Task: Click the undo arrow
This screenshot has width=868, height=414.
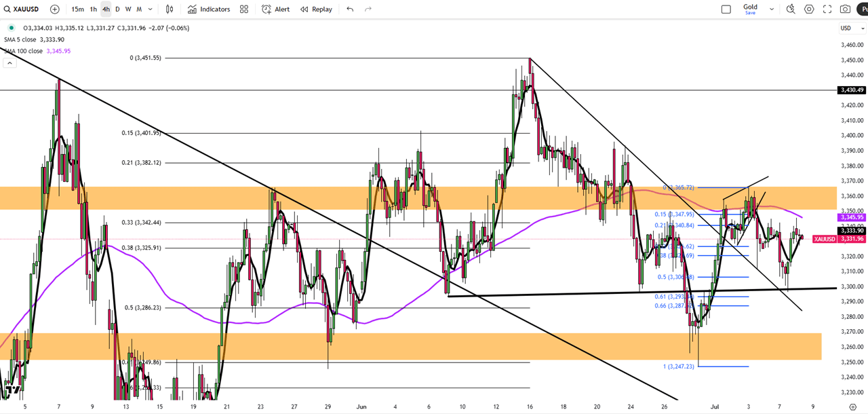Action: [x=350, y=10]
